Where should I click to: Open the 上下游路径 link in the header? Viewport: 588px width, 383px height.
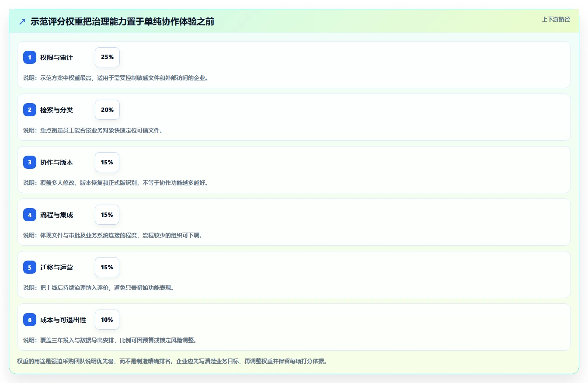556,19
